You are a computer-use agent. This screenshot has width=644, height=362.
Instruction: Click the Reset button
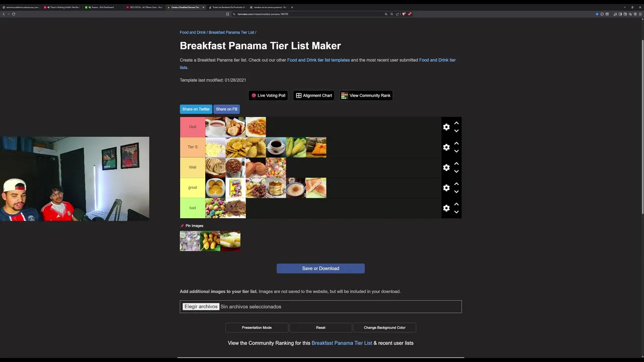320,328
